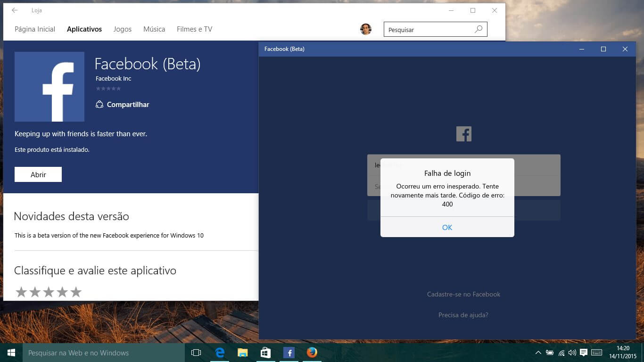Launch Microsoft Edge from the taskbar
This screenshot has height=362, width=644.
(220, 353)
